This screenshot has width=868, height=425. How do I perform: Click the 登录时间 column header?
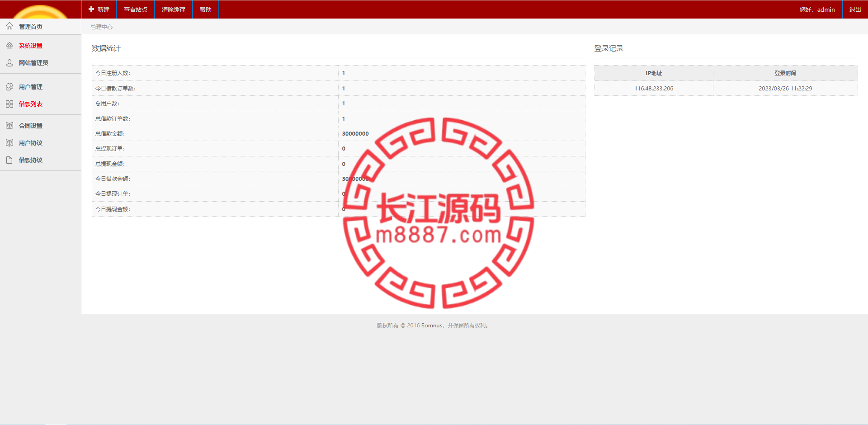click(x=785, y=73)
